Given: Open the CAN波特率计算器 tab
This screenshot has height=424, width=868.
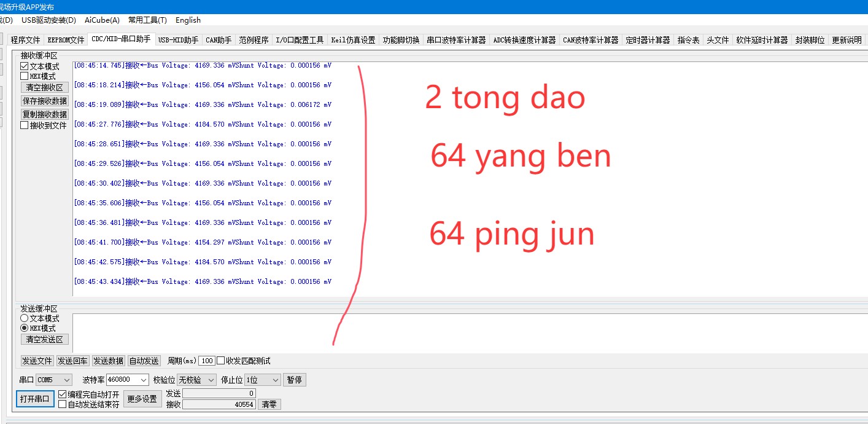Looking at the screenshot, I should tap(591, 40).
